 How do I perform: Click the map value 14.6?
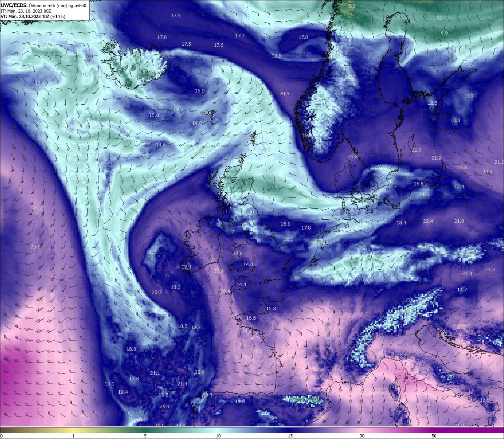pyautogui.click(x=161, y=145)
